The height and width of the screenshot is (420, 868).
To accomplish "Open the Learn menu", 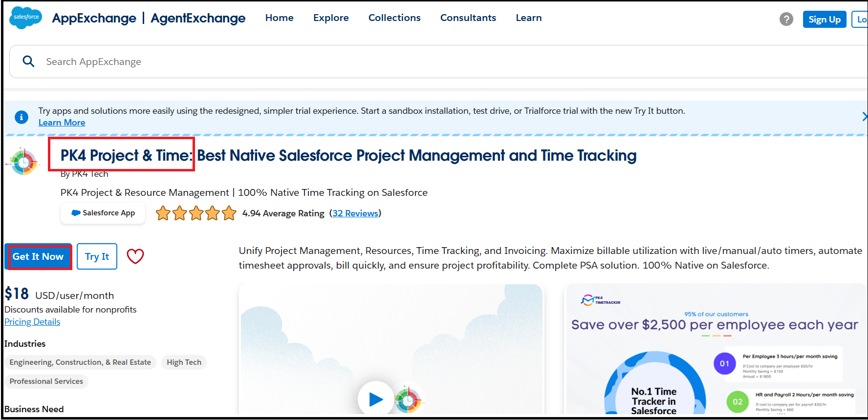I will 529,18.
